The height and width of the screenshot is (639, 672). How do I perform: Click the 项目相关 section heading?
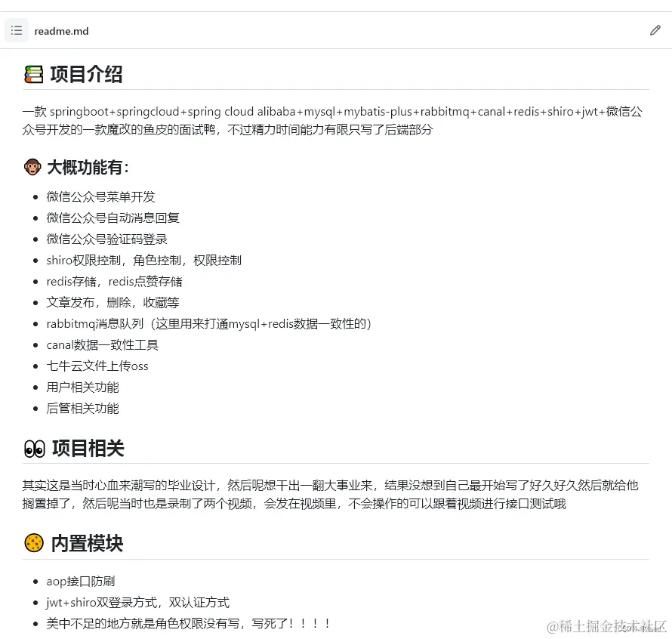pos(85,448)
